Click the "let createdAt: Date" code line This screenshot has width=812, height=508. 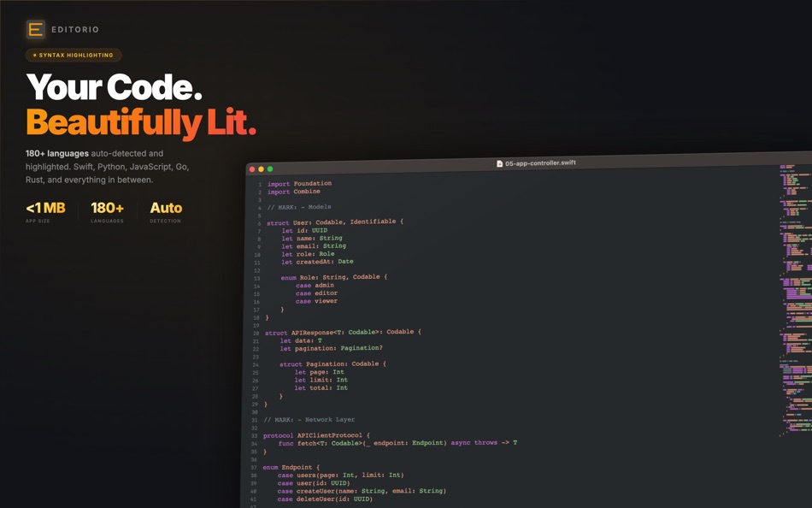[x=317, y=262]
